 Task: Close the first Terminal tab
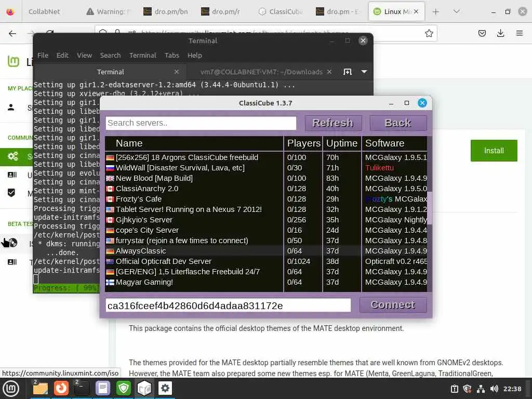(x=177, y=72)
